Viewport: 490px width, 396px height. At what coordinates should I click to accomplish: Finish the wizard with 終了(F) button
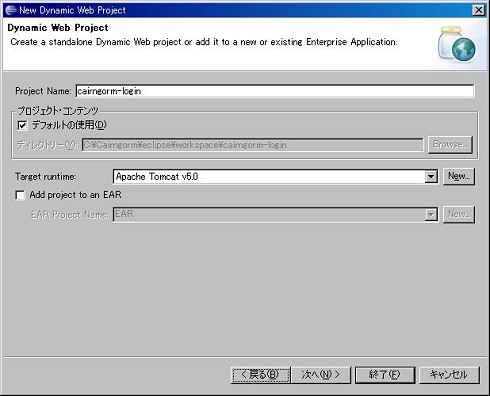[x=385, y=375]
